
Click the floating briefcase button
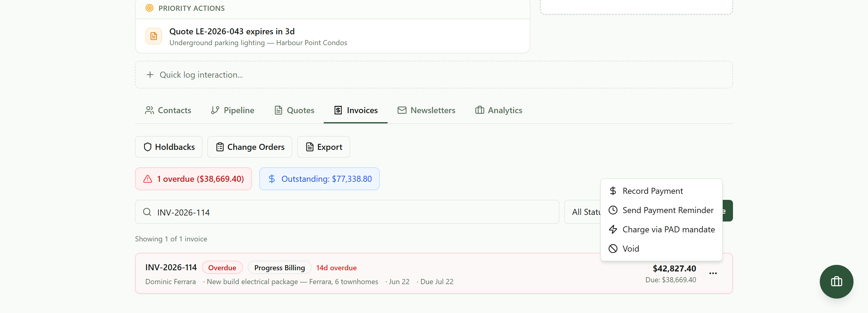pos(836,282)
